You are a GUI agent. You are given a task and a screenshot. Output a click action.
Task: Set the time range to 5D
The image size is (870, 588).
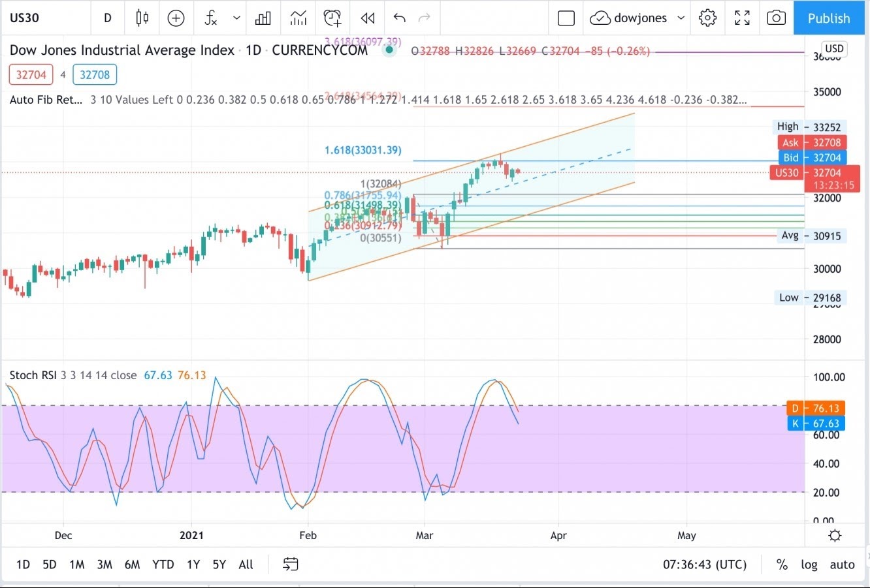[50, 565]
